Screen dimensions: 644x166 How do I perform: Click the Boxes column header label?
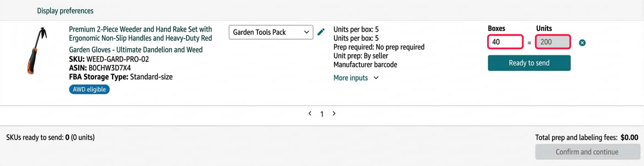click(496, 28)
